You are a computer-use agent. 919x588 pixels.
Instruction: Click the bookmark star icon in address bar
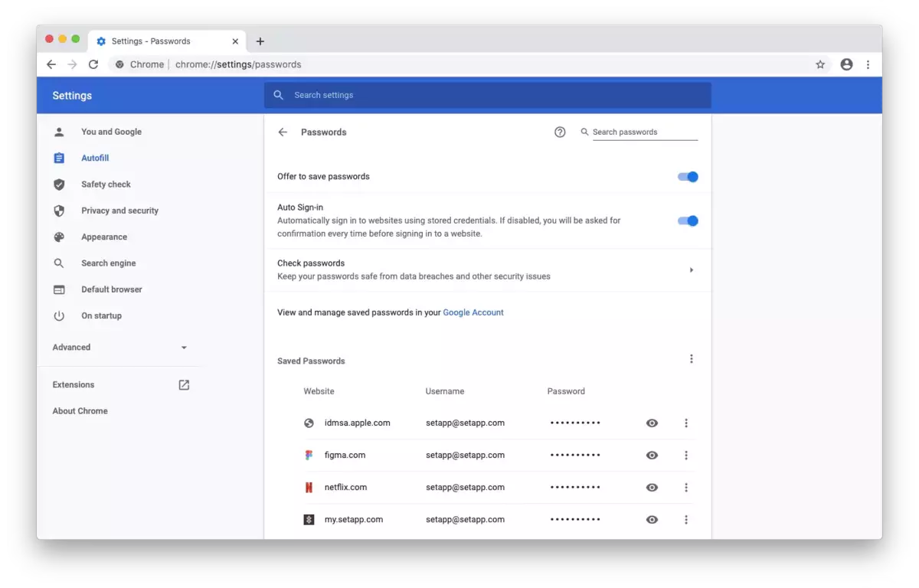click(820, 65)
